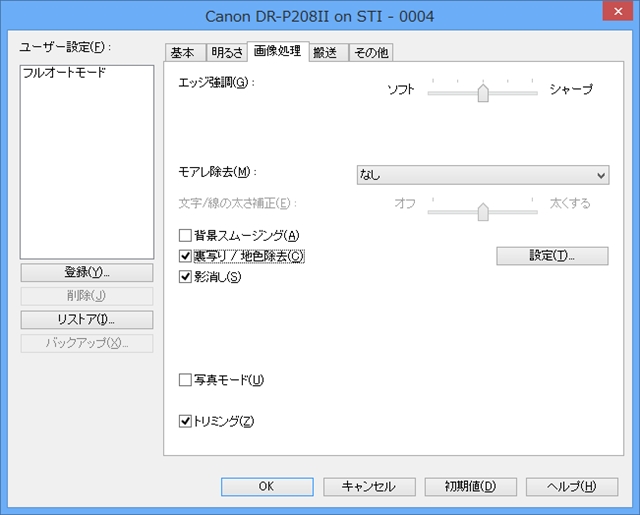Viewport: 640px width, 515px height.
Task: Go to the 搬送 tab
Action: (328, 52)
